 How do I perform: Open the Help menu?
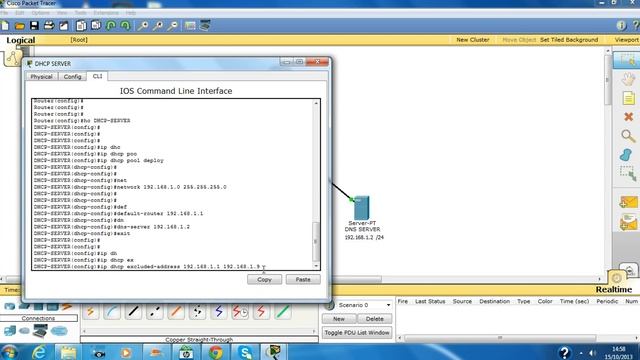click(131, 13)
